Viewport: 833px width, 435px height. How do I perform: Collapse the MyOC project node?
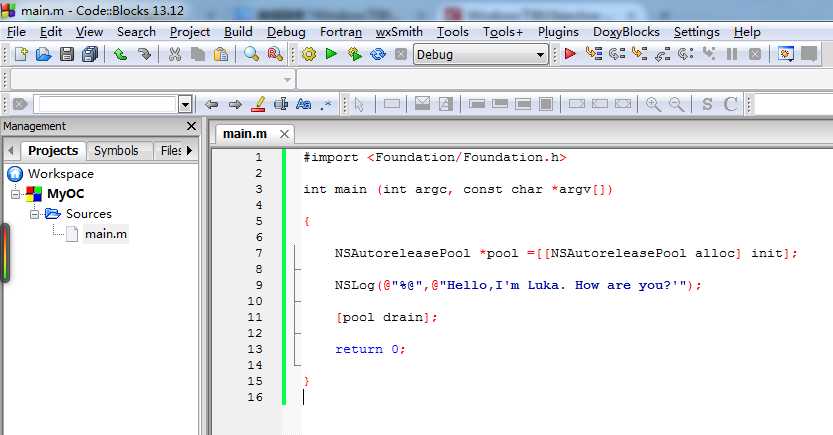click(15, 194)
